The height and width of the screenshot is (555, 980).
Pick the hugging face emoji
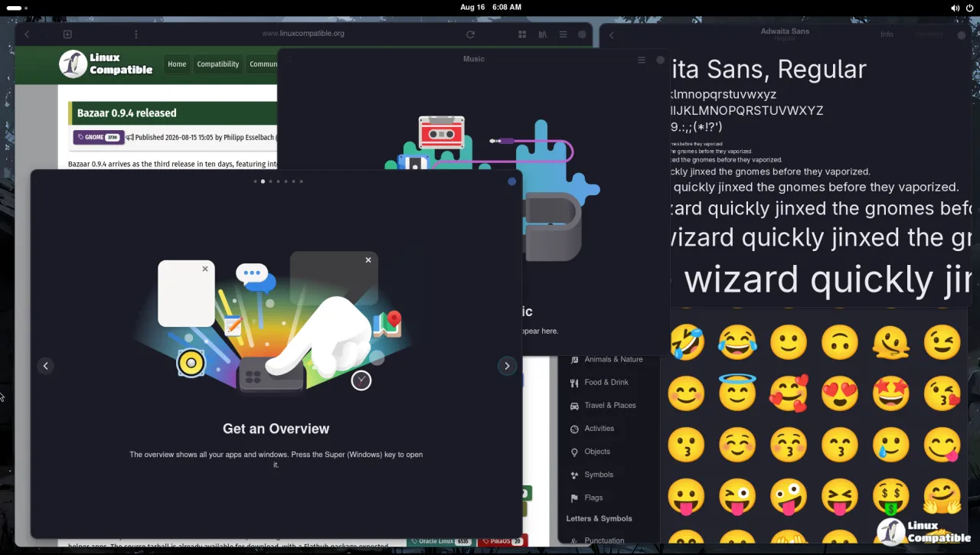(942, 495)
